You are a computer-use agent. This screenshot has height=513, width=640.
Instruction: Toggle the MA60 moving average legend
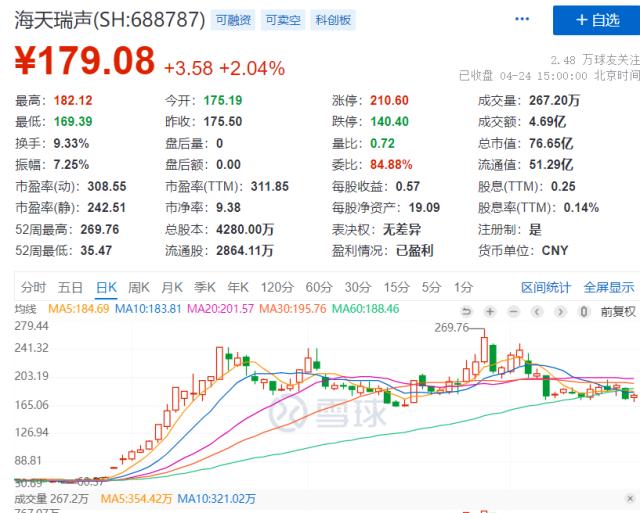tap(366, 310)
